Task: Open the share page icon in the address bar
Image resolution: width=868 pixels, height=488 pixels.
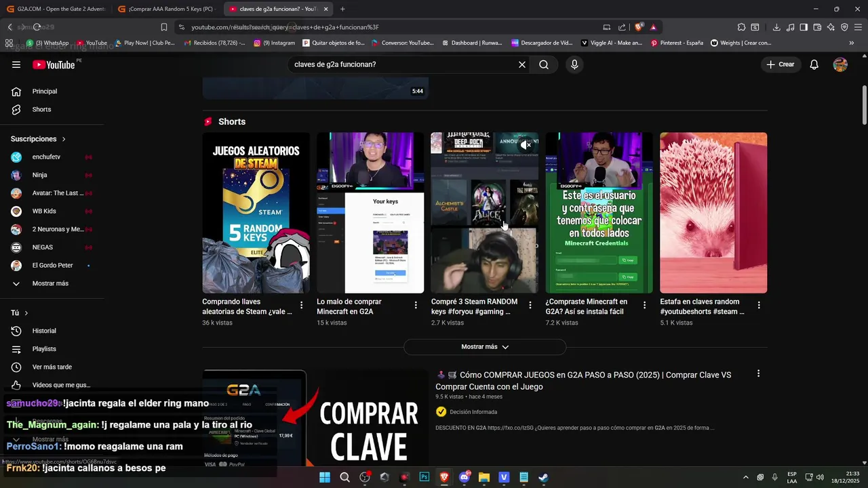Action: click(x=622, y=27)
